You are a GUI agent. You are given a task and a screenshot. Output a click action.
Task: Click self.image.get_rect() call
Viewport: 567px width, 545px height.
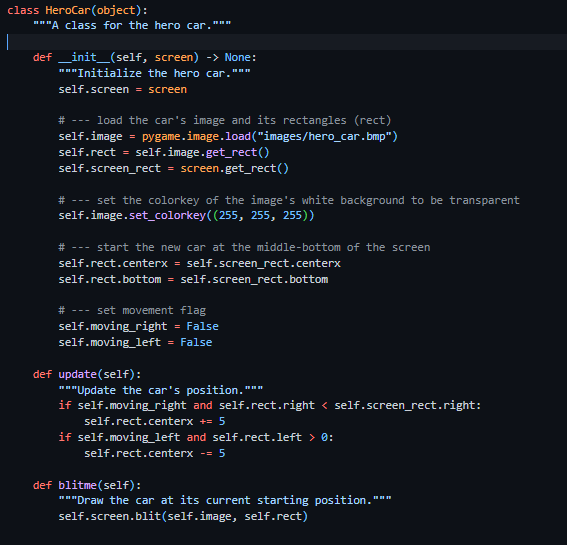(x=202, y=152)
